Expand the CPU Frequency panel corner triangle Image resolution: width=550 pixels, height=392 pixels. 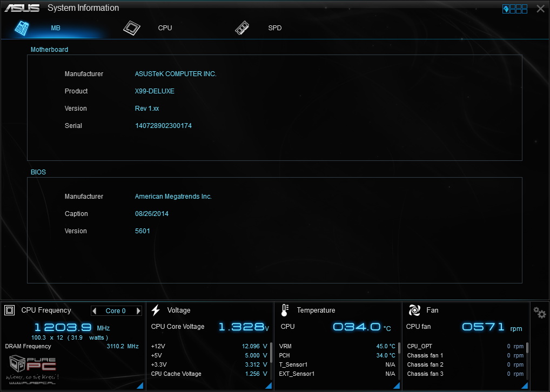pyautogui.click(x=140, y=386)
